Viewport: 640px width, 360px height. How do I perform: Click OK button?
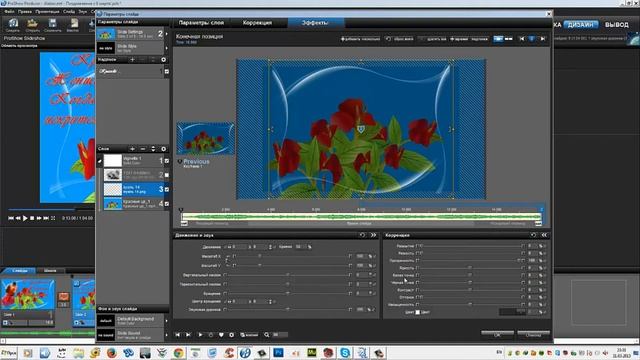(x=497, y=334)
